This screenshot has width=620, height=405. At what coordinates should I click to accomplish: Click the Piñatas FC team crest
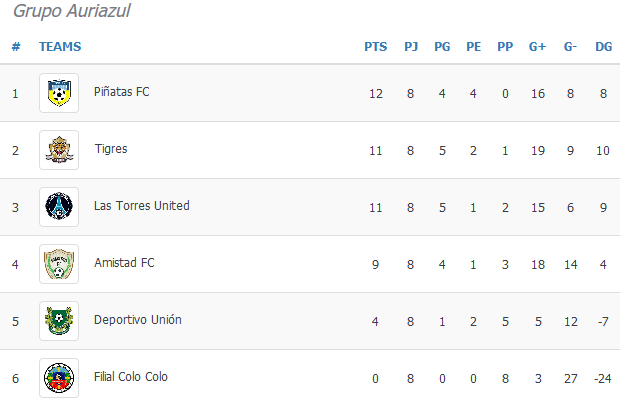[x=59, y=93]
